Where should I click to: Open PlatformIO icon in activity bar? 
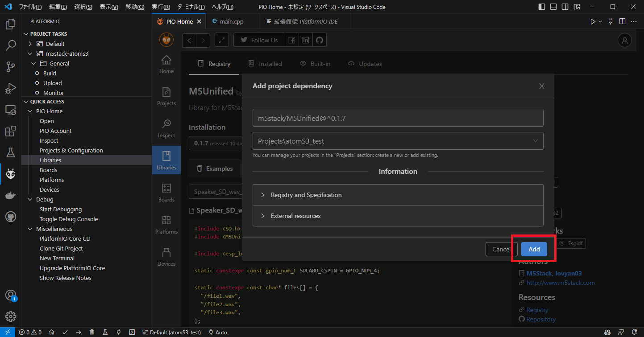(11, 174)
